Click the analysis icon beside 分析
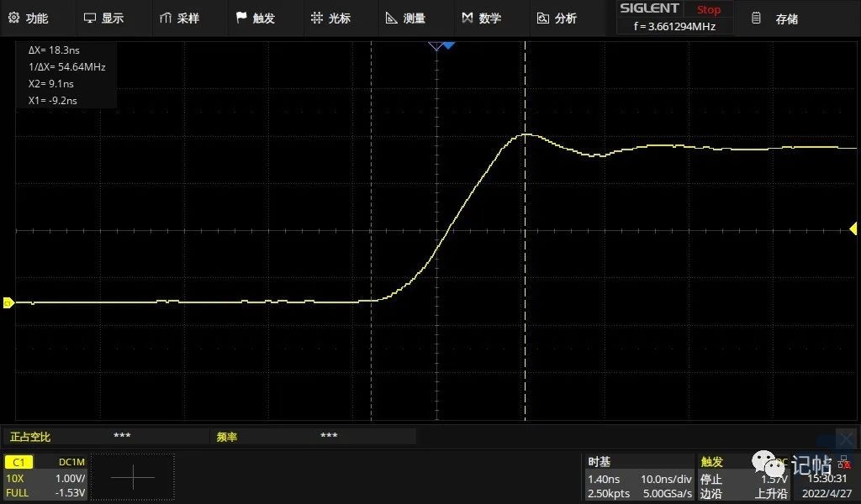The height and width of the screenshot is (504, 861). pos(542,18)
